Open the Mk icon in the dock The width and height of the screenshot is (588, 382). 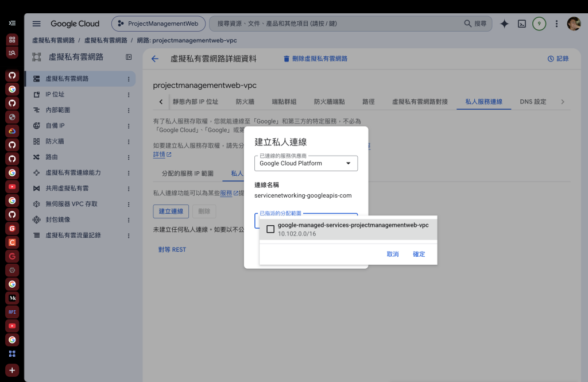point(12,298)
